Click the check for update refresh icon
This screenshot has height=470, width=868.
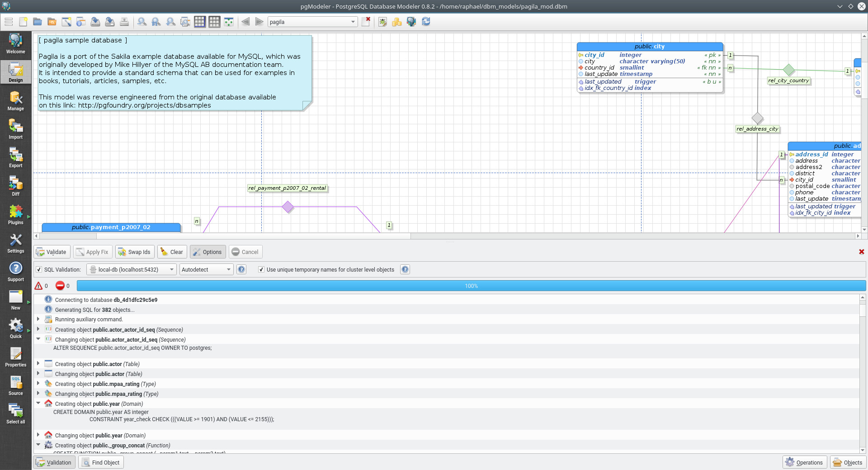(426, 22)
